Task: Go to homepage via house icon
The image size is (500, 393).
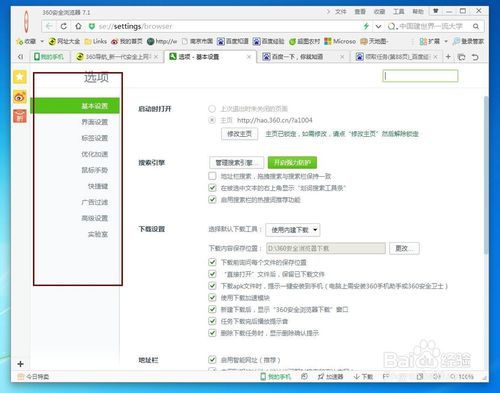Action: click(x=78, y=26)
